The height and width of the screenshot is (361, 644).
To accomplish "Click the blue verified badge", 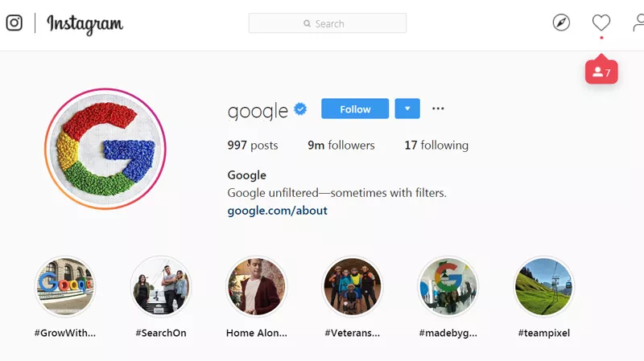I will tap(300, 109).
